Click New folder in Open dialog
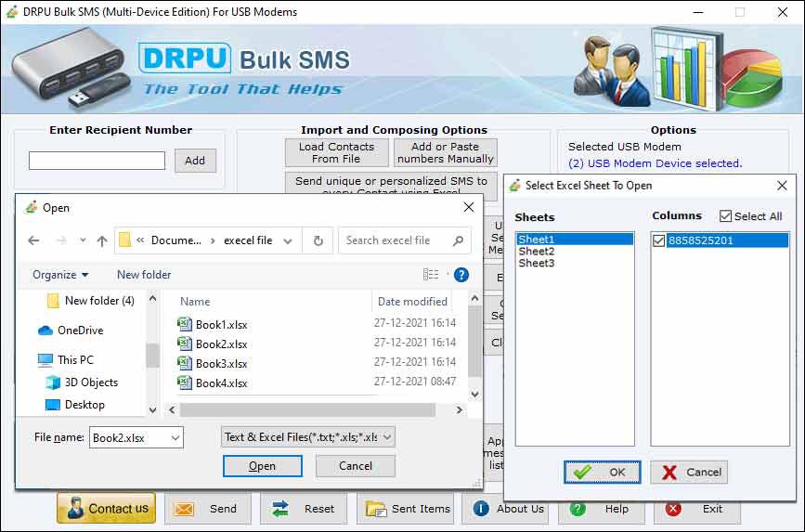Image resolution: width=805 pixels, height=532 pixels. 144,275
